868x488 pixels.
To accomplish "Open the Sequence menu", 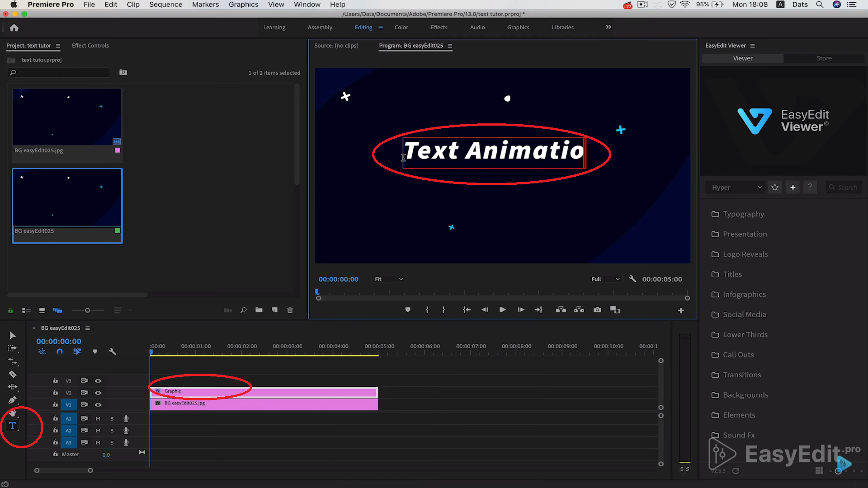I will pos(166,4).
